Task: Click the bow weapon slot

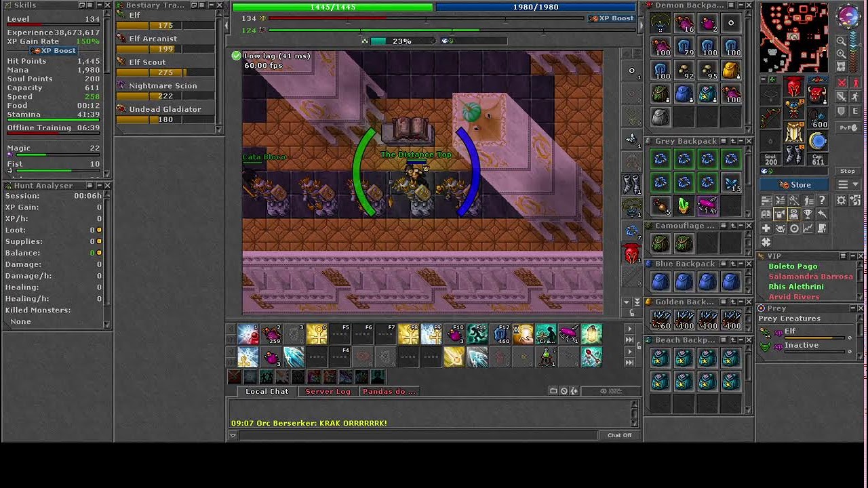Action: tap(770, 119)
